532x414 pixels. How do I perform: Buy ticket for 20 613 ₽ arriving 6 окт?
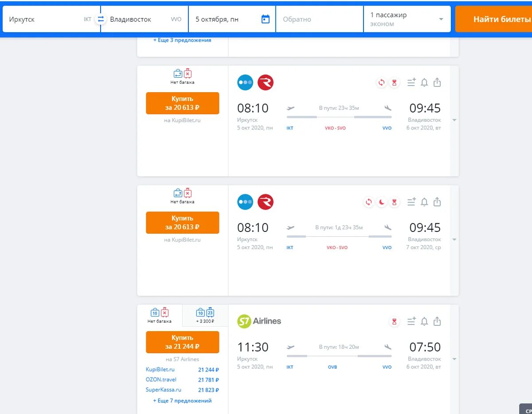(183, 103)
